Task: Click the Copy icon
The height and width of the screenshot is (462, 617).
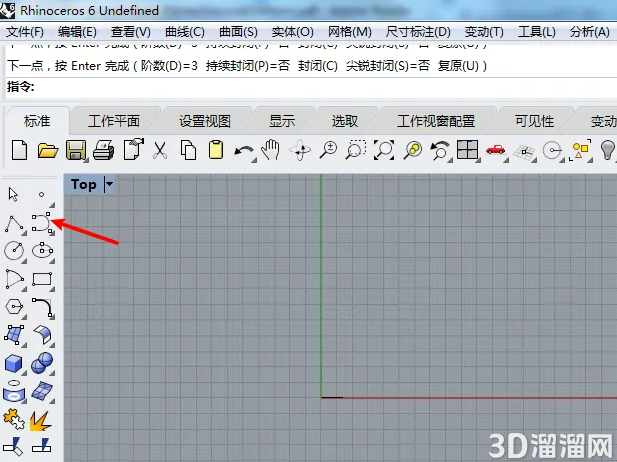Action: pos(188,150)
